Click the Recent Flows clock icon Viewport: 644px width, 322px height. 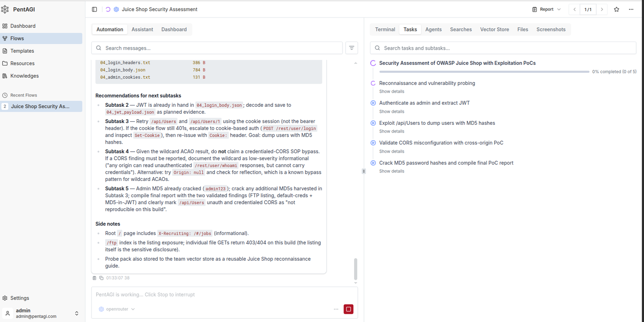(5, 95)
